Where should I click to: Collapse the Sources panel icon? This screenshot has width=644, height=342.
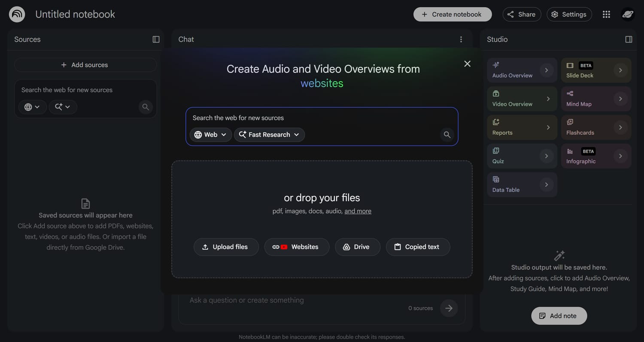coord(156,39)
